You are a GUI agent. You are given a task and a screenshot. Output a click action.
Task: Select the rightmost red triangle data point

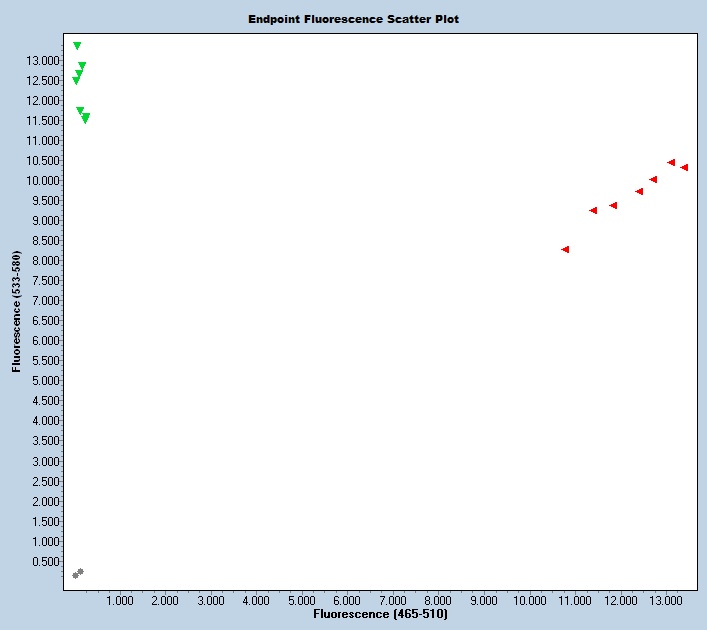(684, 167)
